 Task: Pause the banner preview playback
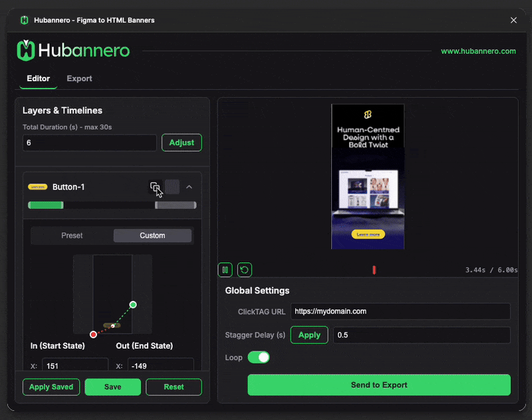point(225,270)
